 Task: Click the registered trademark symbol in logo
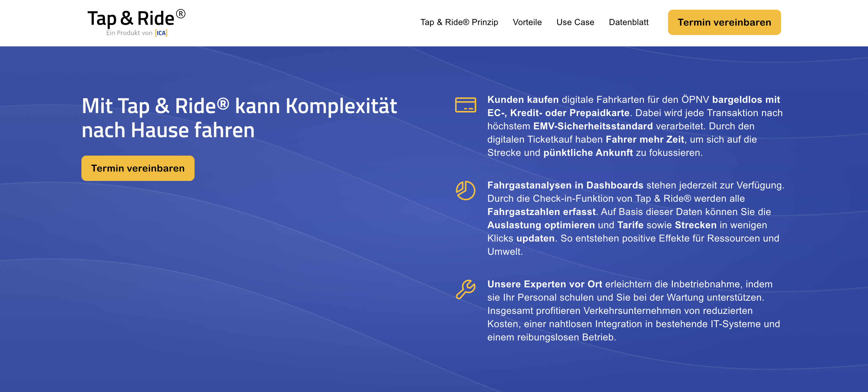[181, 14]
